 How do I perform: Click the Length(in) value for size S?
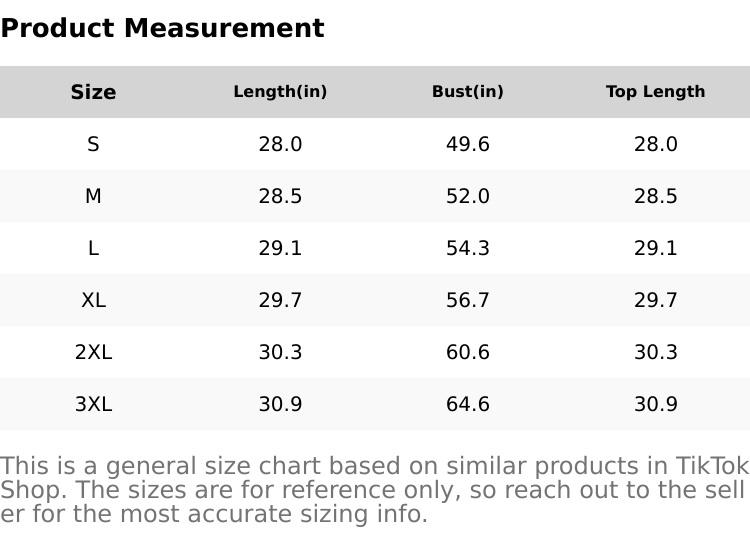[280, 144]
